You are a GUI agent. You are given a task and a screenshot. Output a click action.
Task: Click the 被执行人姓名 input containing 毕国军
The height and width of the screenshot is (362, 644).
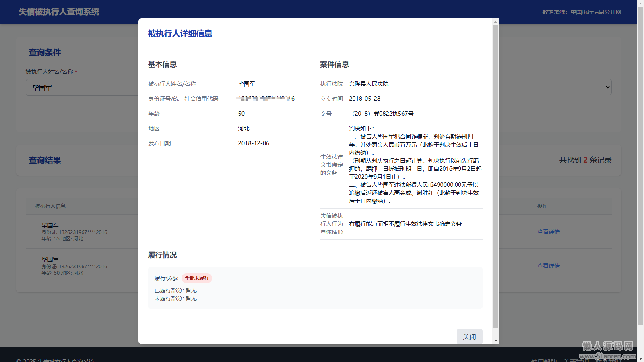pos(80,87)
